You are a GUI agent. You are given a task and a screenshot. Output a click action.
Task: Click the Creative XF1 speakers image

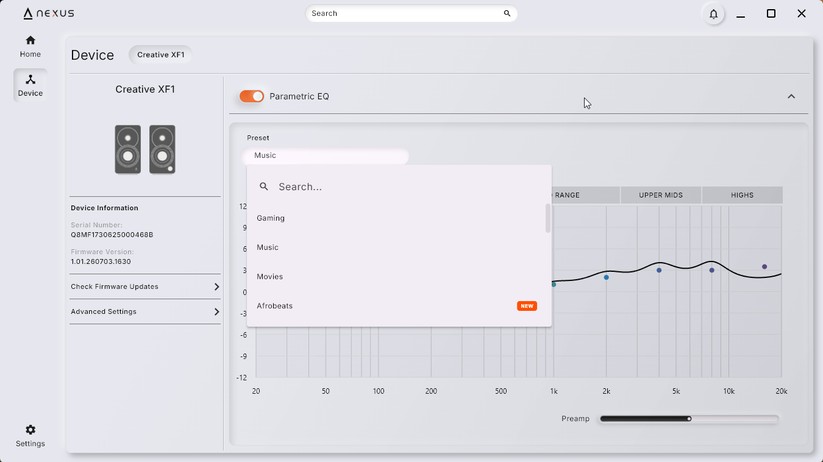(145, 149)
